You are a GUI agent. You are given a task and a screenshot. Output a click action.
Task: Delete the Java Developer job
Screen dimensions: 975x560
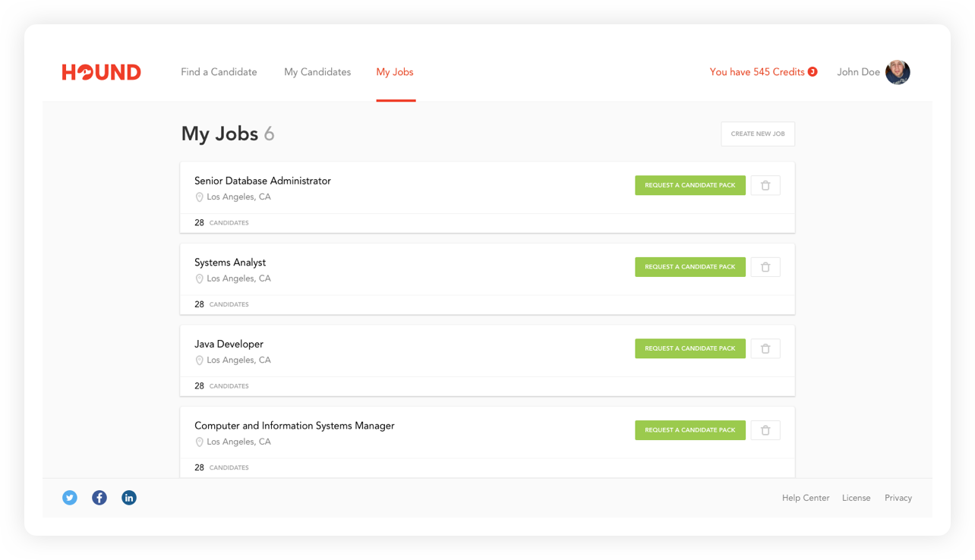point(765,348)
